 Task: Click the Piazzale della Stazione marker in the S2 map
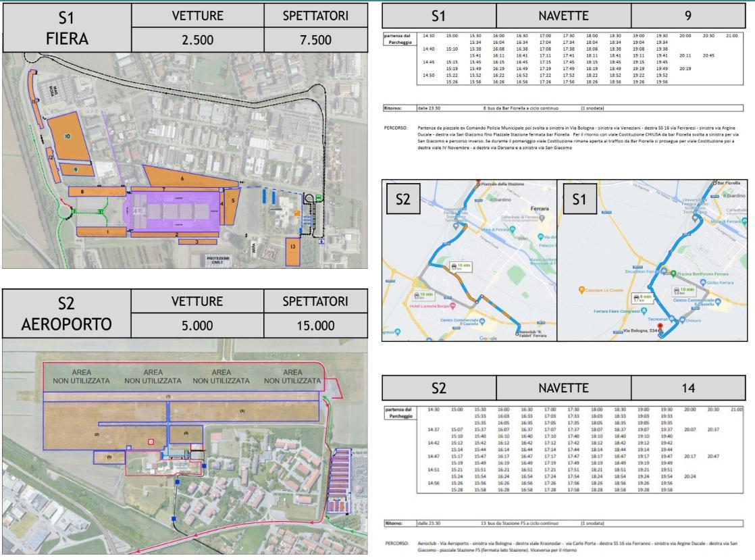tap(478, 184)
